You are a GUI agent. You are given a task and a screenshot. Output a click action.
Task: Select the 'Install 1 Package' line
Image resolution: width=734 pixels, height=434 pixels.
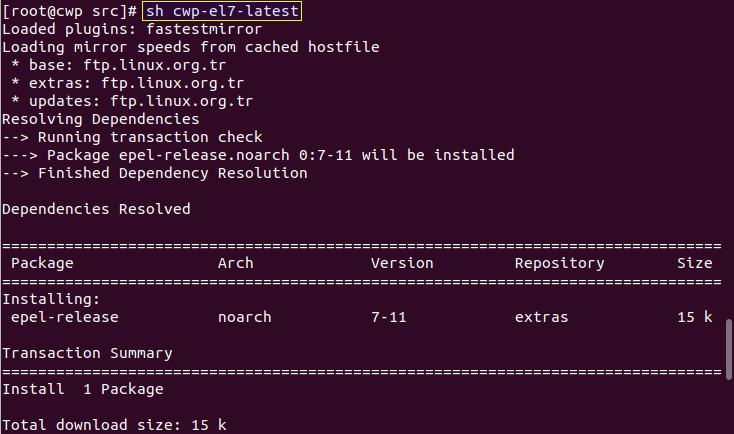point(82,389)
